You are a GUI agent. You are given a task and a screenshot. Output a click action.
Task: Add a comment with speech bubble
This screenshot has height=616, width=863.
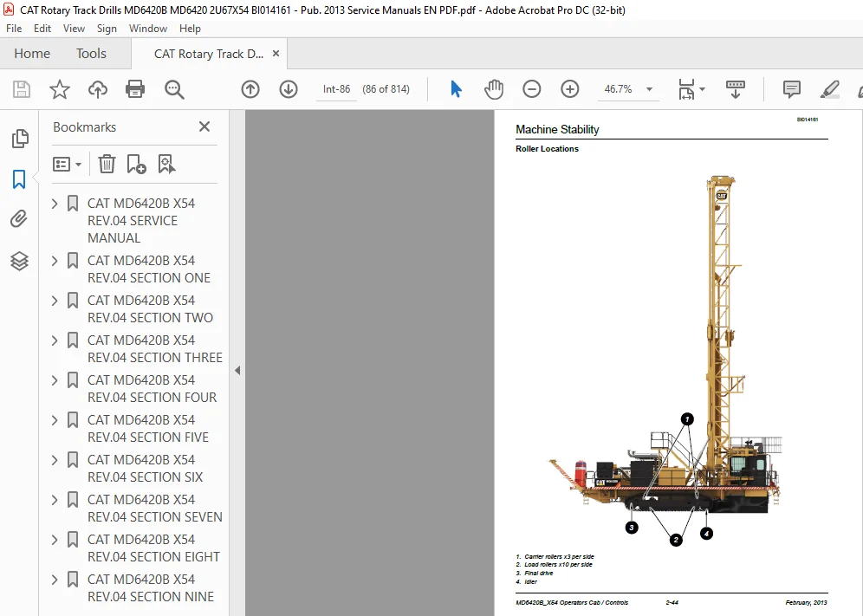tap(791, 89)
